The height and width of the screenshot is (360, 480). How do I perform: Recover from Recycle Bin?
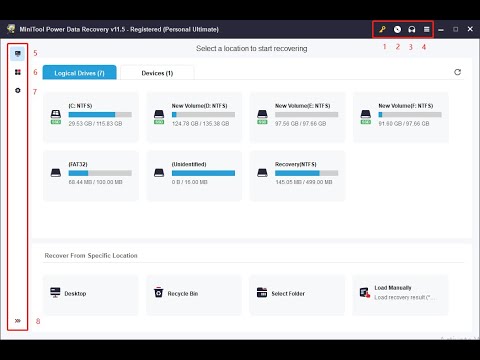tap(194, 295)
